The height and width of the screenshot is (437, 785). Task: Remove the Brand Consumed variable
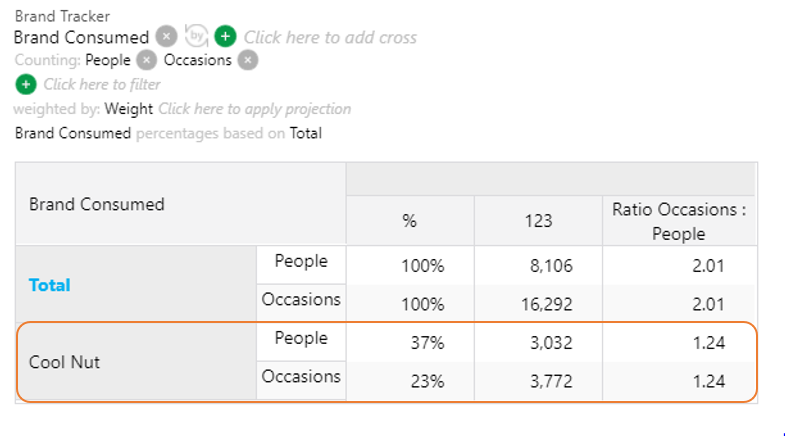(166, 37)
